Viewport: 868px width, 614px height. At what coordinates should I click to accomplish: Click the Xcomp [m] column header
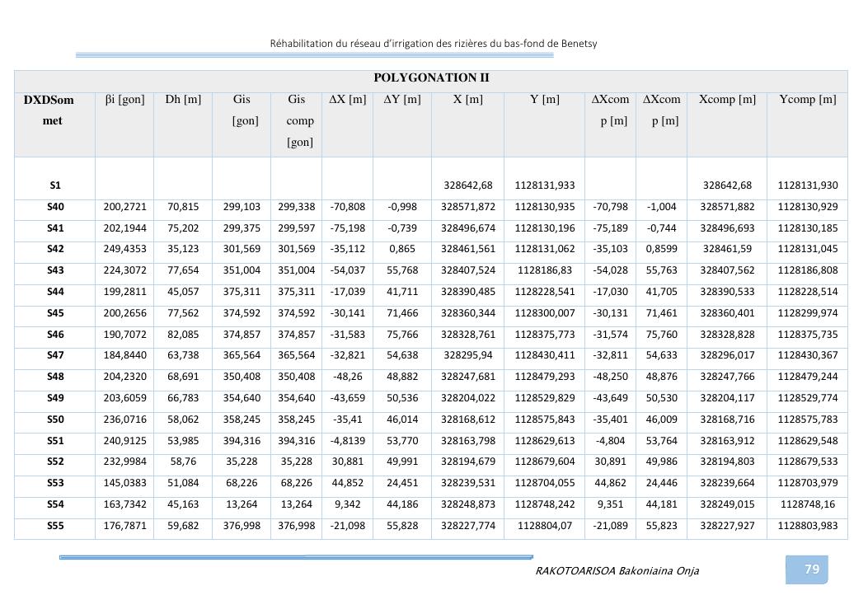pos(726,100)
